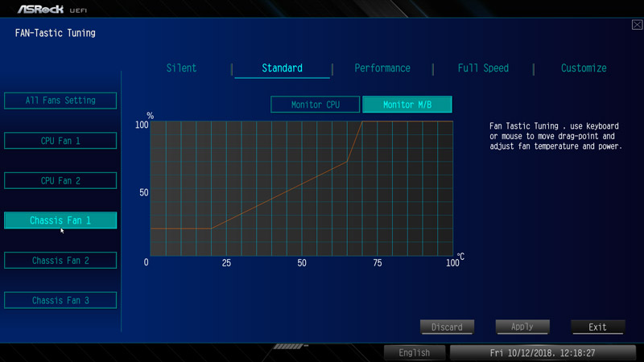
Task: Apply the fan settings
Action: pos(522,327)
